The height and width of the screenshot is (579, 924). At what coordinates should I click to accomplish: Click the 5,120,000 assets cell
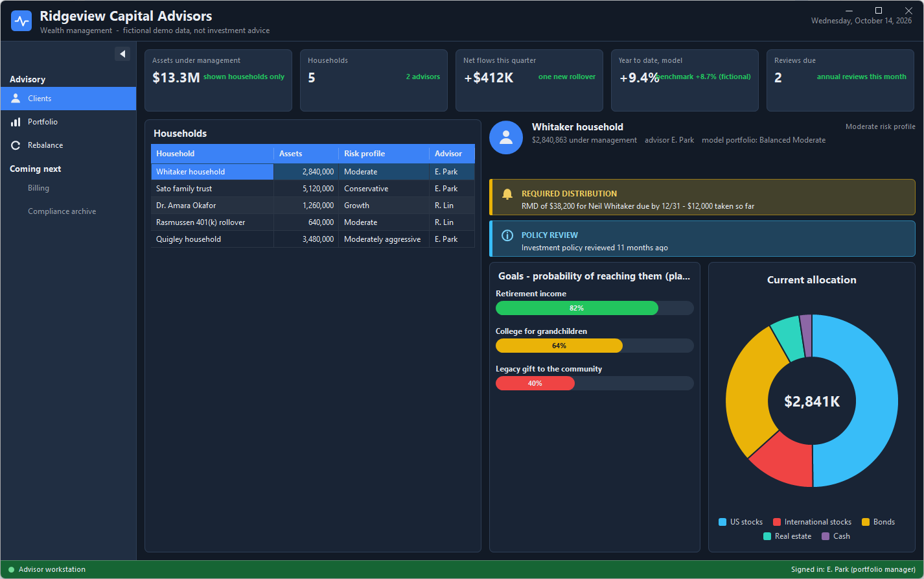point(306,189)
